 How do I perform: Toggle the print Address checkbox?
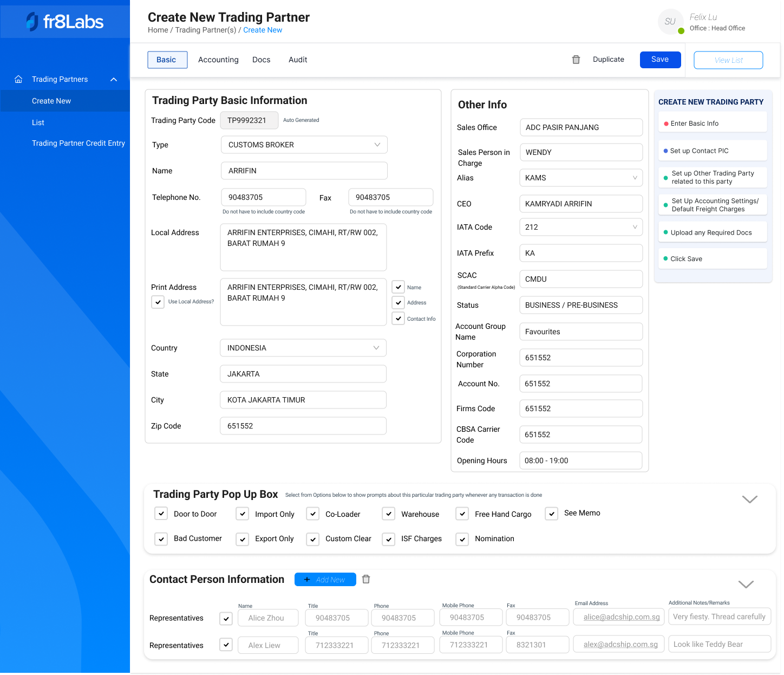point(398,302)
